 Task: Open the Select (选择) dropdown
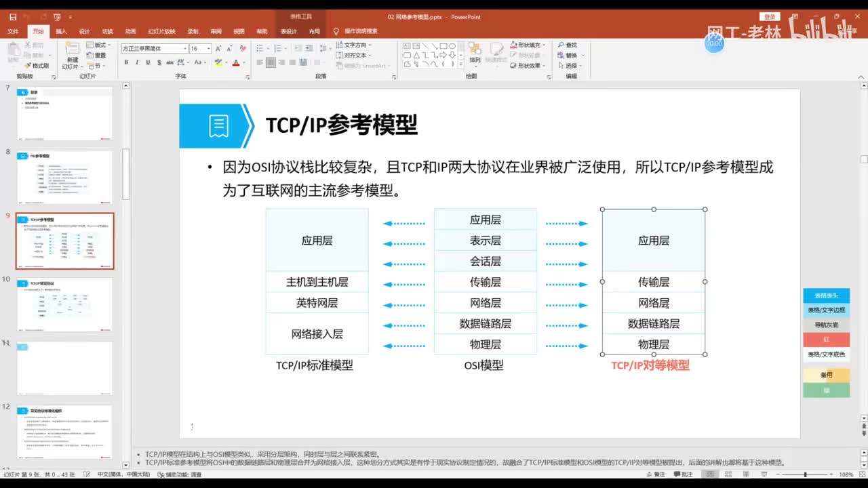point(570,66)
